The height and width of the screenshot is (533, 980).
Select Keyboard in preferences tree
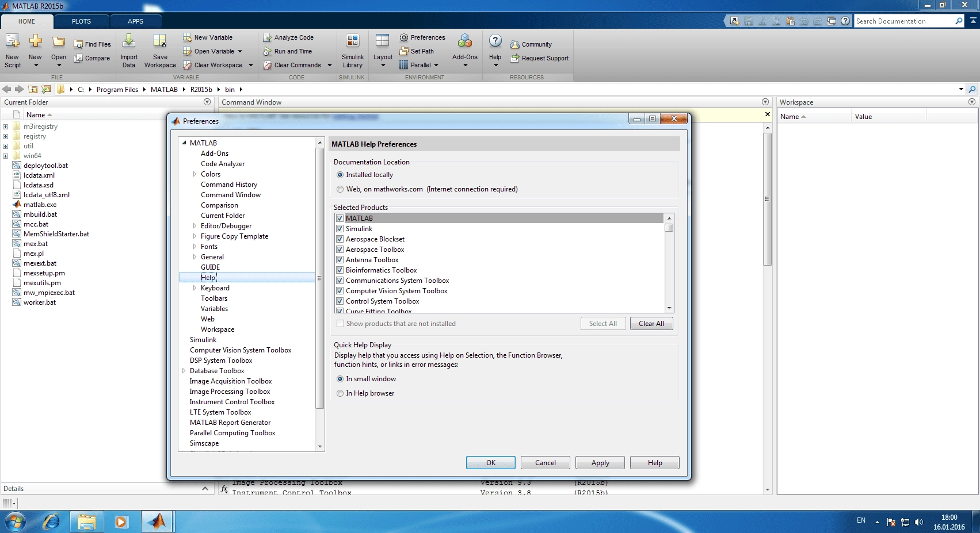coord(215,288)
